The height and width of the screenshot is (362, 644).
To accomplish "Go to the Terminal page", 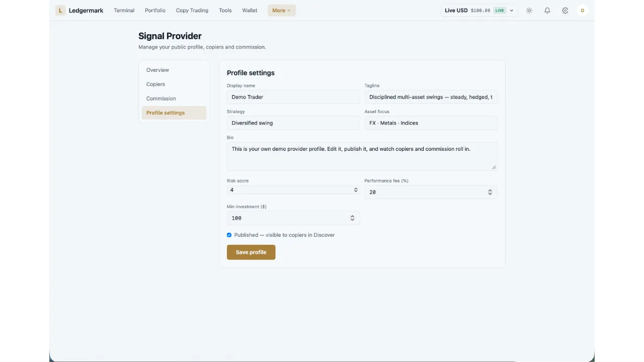I will tap(124, 10).
